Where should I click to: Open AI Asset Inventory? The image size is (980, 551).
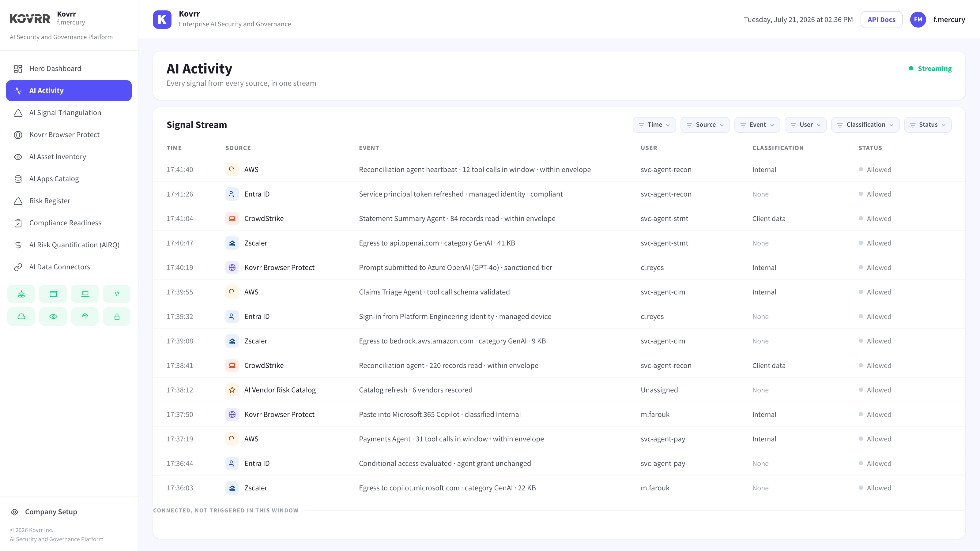coord(69,157)
